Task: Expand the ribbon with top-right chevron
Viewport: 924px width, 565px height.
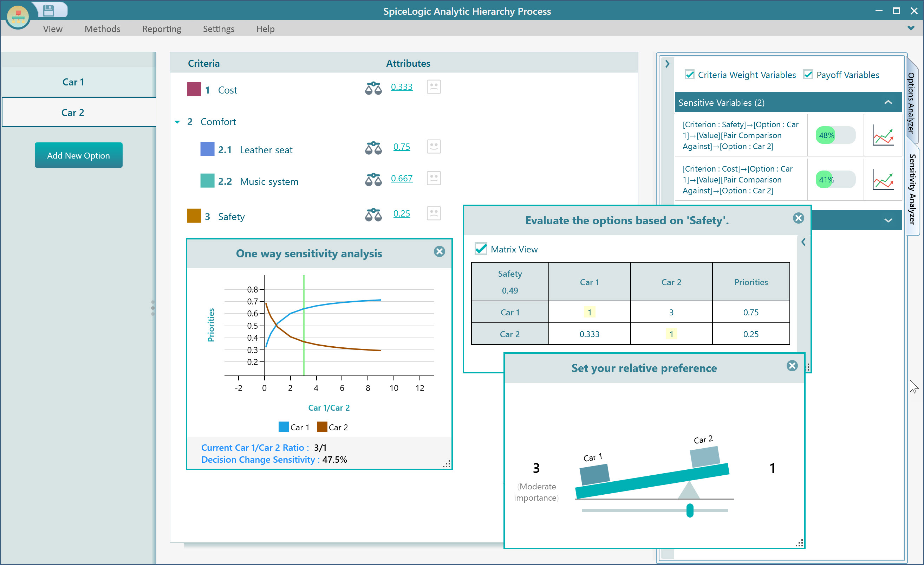Action: pos(911,28)
